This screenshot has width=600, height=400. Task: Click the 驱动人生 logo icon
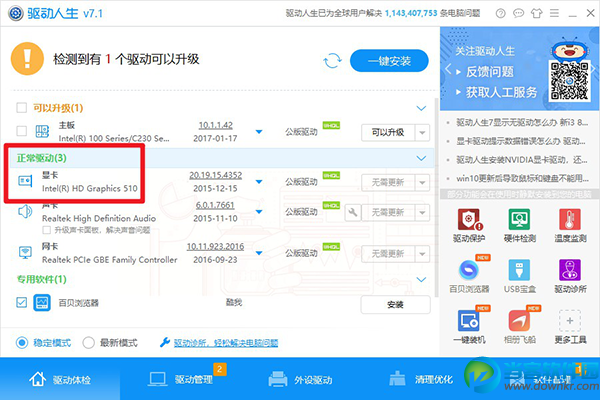[x=16, y=13]
